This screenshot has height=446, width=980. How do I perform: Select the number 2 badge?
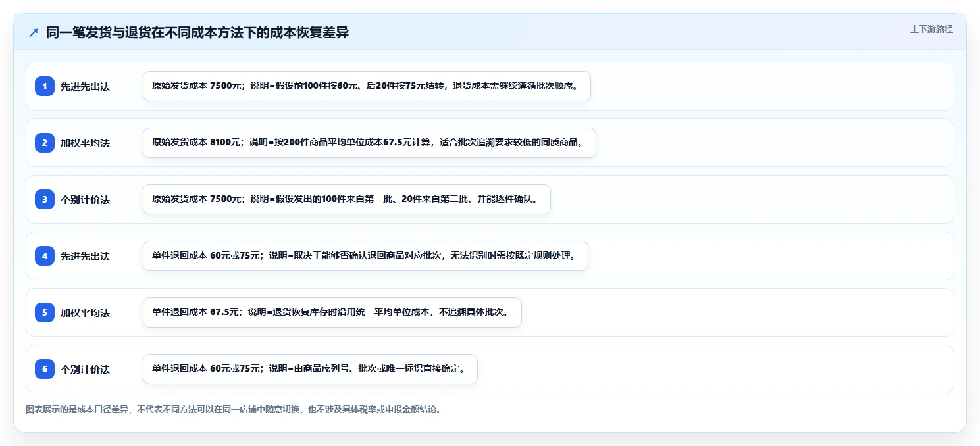45,143
